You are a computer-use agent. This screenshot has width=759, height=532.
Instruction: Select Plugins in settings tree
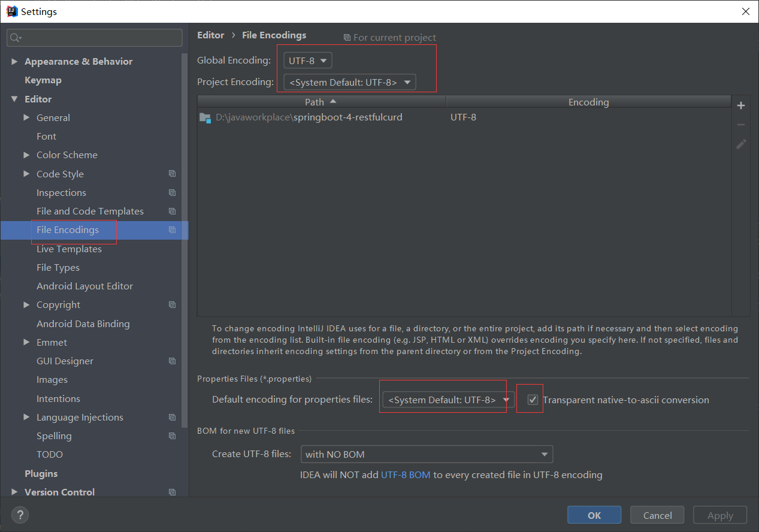pos(41,473)
